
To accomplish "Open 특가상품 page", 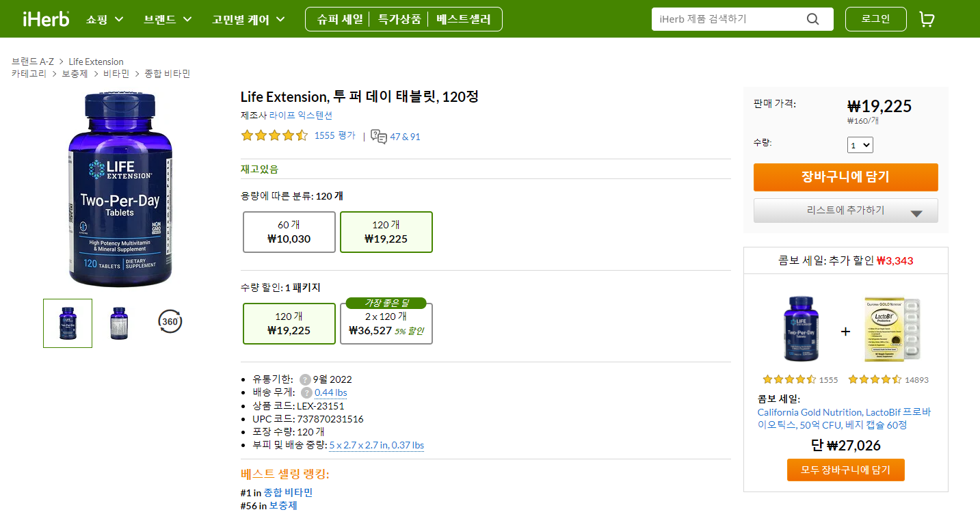I will (399, 19).
